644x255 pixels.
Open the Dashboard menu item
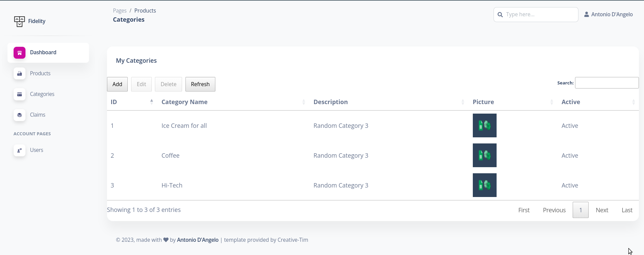(x=48, y=53)
